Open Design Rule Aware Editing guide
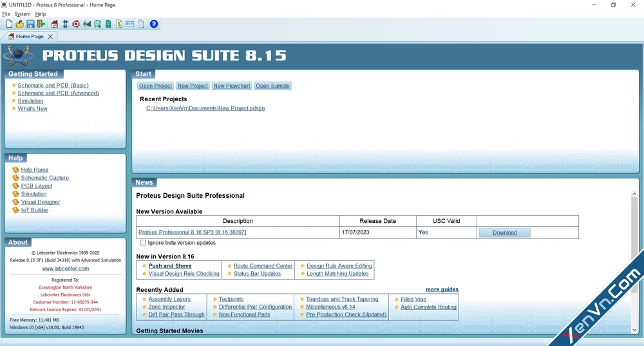644x346 pixels. click(339, 266)
